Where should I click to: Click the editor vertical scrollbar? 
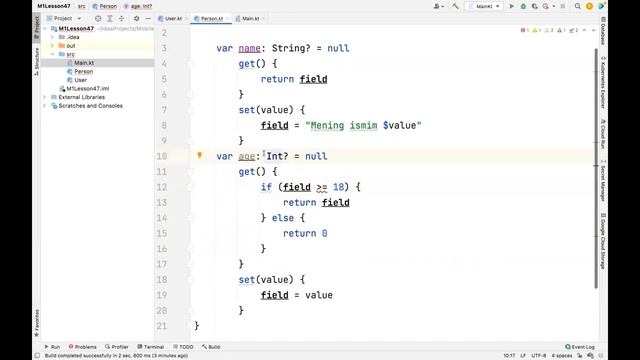coord(596,168)
